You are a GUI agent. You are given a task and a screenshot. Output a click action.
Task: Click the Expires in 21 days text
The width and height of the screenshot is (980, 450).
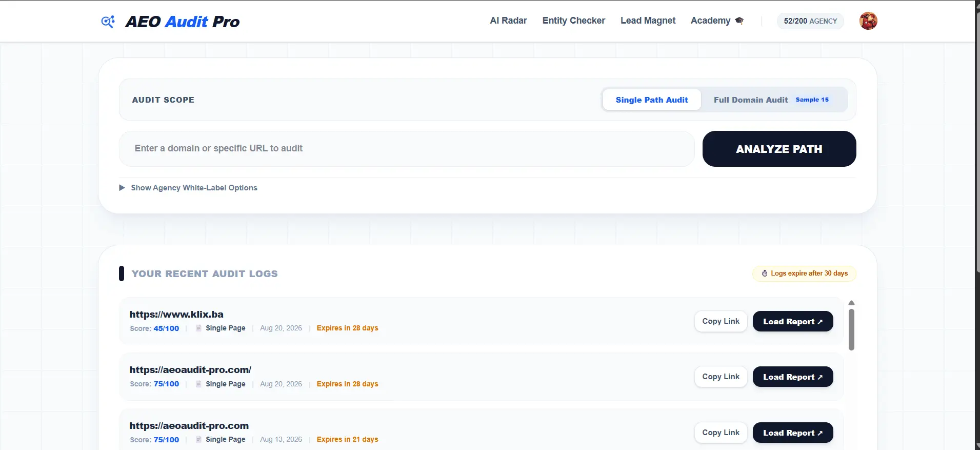(347, 439)
